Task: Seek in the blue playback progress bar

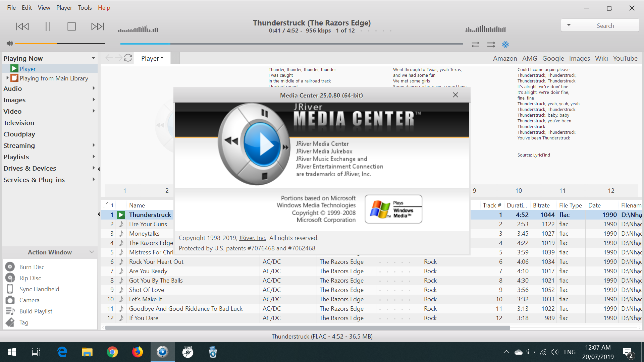Action: [x=291, y=44]
